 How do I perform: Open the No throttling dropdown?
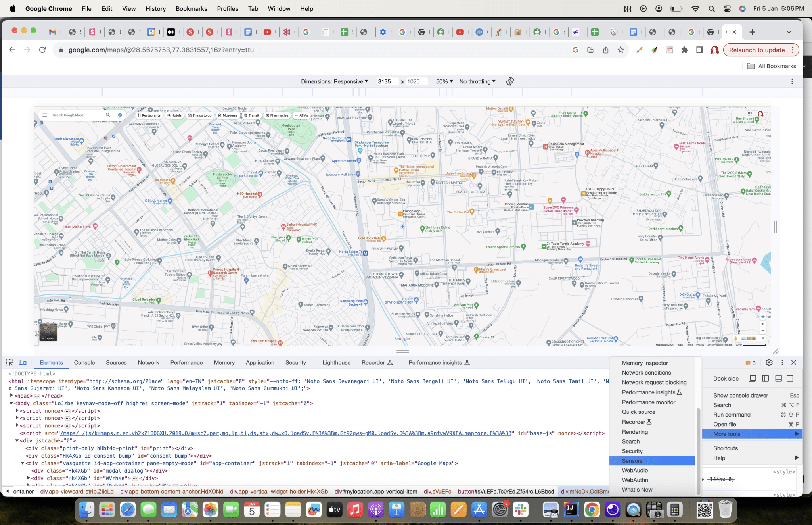point(477,81)
